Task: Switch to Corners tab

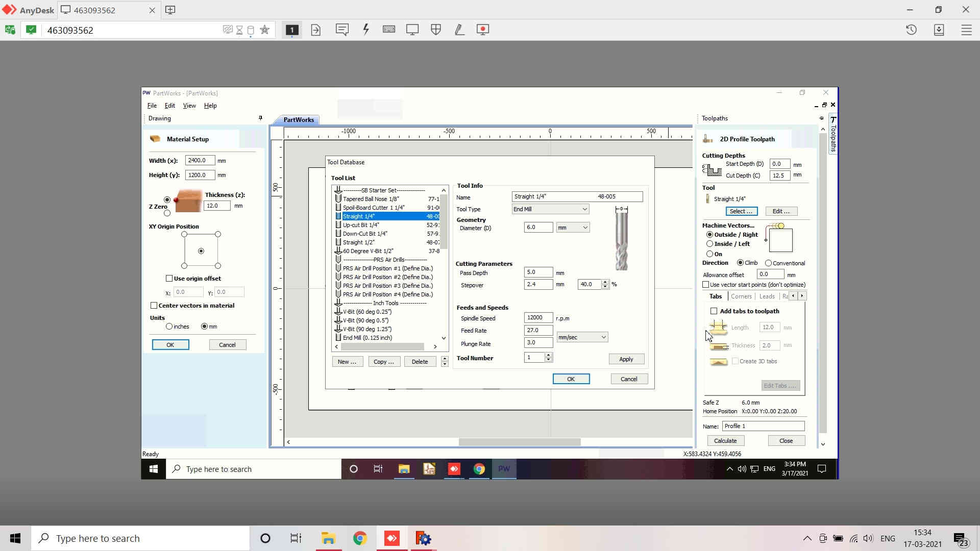Action: pyautogui.click(x=741, y=296)
